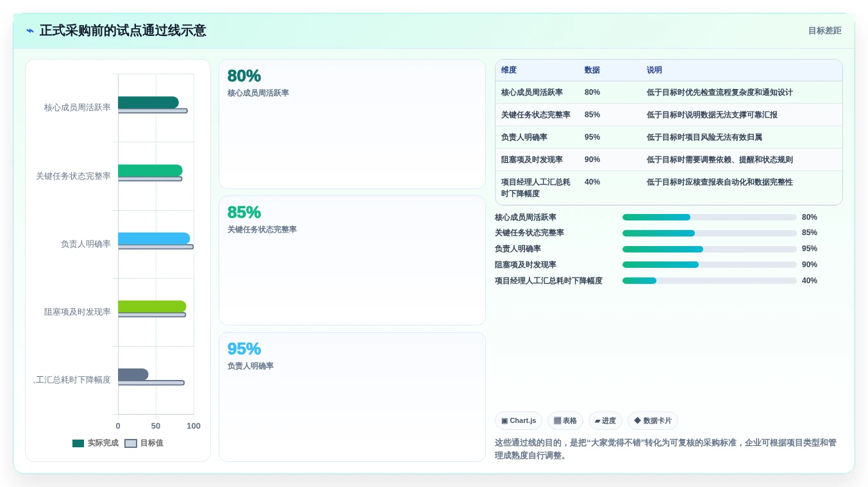This screenshot has height=487, width=868.
Task: Click the blue 负责人明确率 chart bar
Action: (154, 238)
